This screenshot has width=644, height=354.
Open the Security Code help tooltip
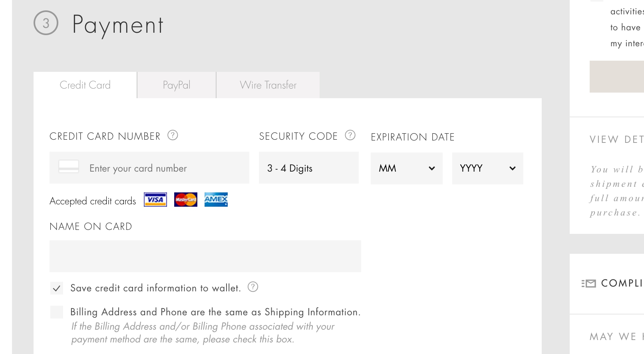click(350, 135)
